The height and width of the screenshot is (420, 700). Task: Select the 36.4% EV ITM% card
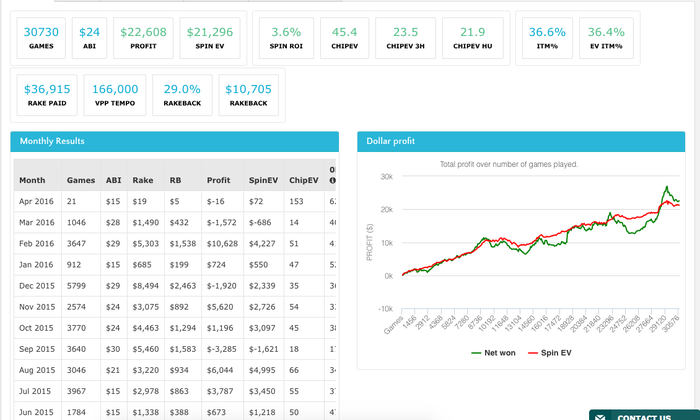point(606,38)
